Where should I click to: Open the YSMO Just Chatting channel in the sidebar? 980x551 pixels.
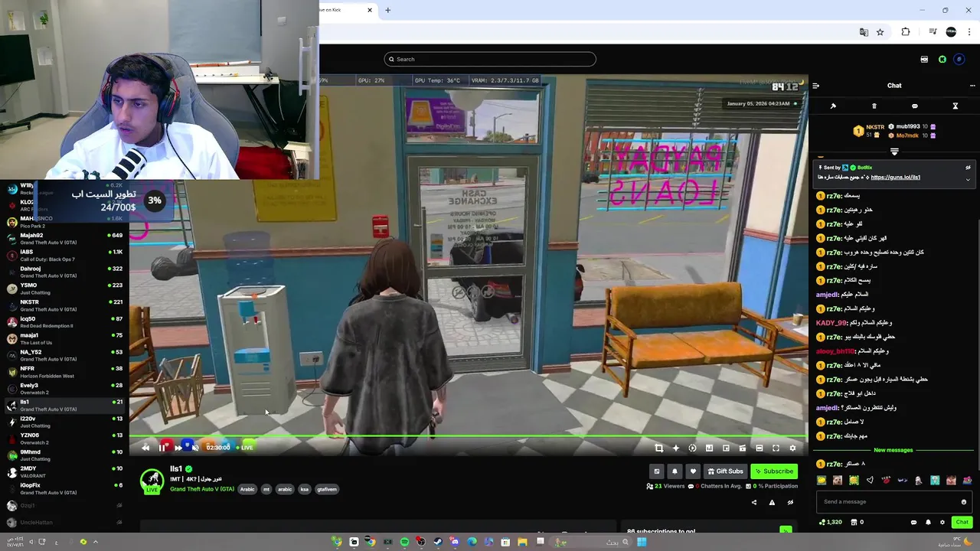(64, 289)
